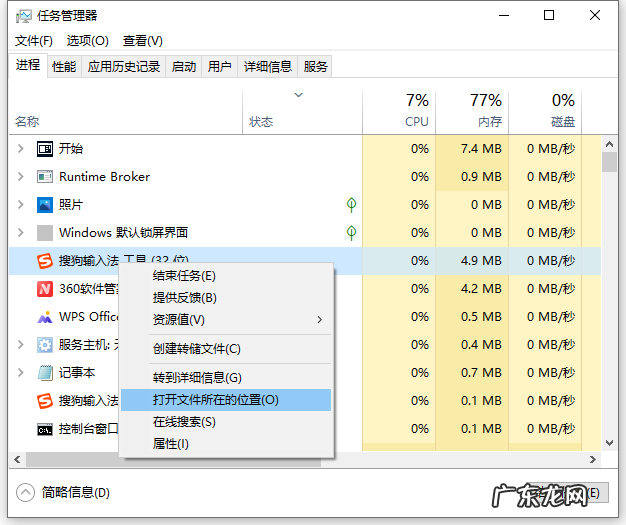The image size is (626, 525).
Task: Expand the 照片 process group
Action: [x=20, y=205]
